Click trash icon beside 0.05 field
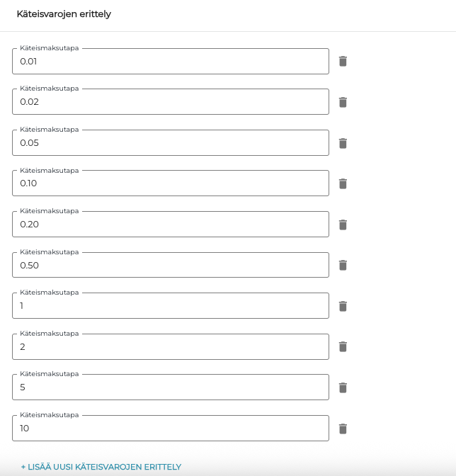The width and height of the screenshot is (456, 476). 343,143
